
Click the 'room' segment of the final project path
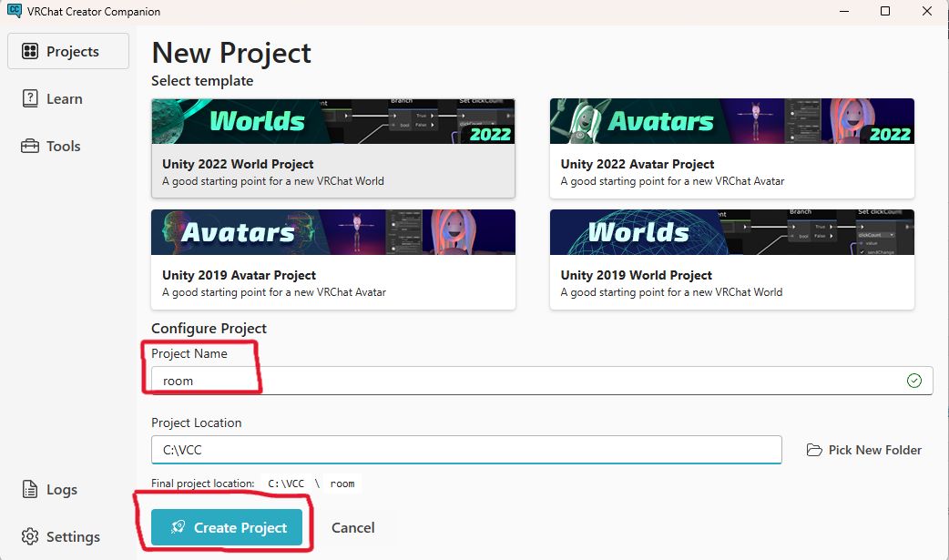pos(342,484)
